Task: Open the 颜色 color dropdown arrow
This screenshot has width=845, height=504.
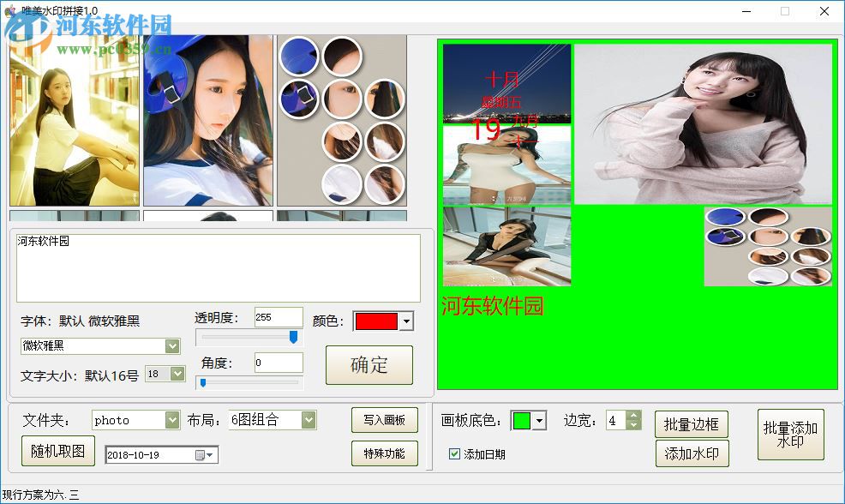Action: [x=404, y=321]
